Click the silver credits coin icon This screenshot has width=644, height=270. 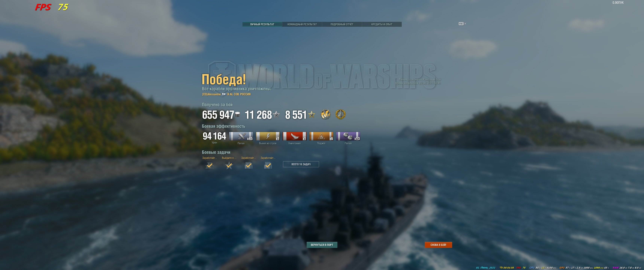coord(238,114)
